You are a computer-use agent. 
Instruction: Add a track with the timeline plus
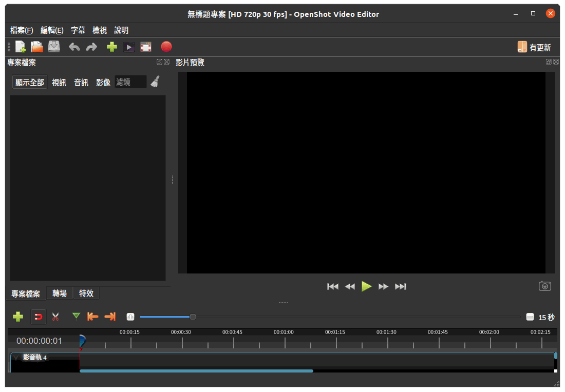(17, 317)
